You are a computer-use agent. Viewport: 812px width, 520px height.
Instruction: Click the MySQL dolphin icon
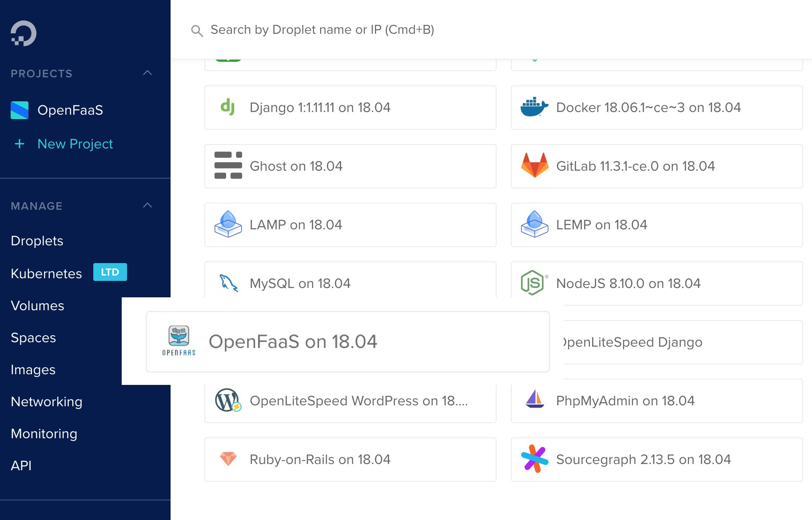pos(229,283)
